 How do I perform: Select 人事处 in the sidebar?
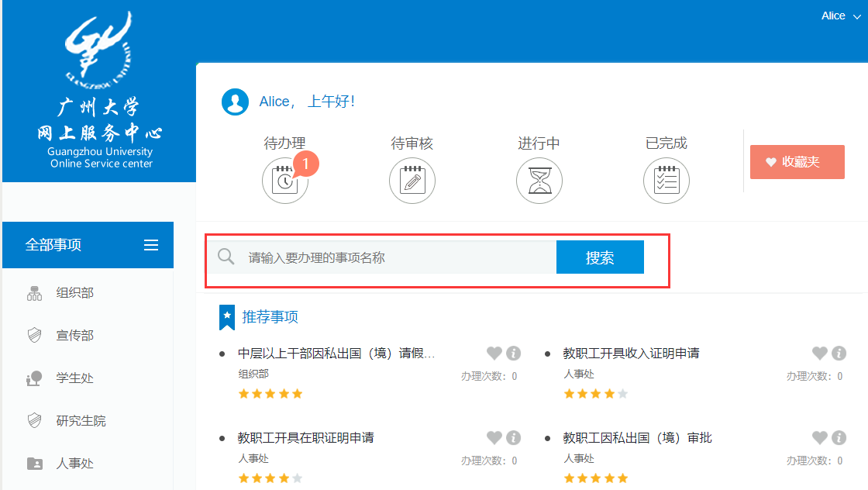[x=74, y=464]
